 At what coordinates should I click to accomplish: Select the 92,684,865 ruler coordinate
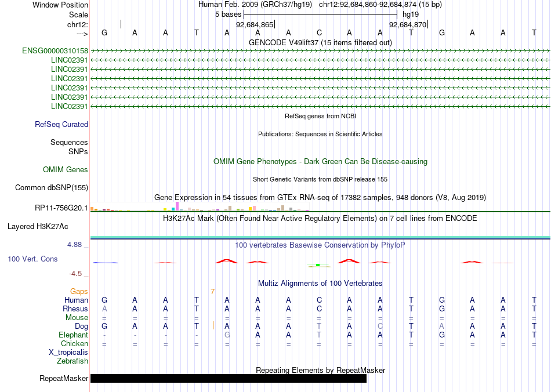coord(255,24)
